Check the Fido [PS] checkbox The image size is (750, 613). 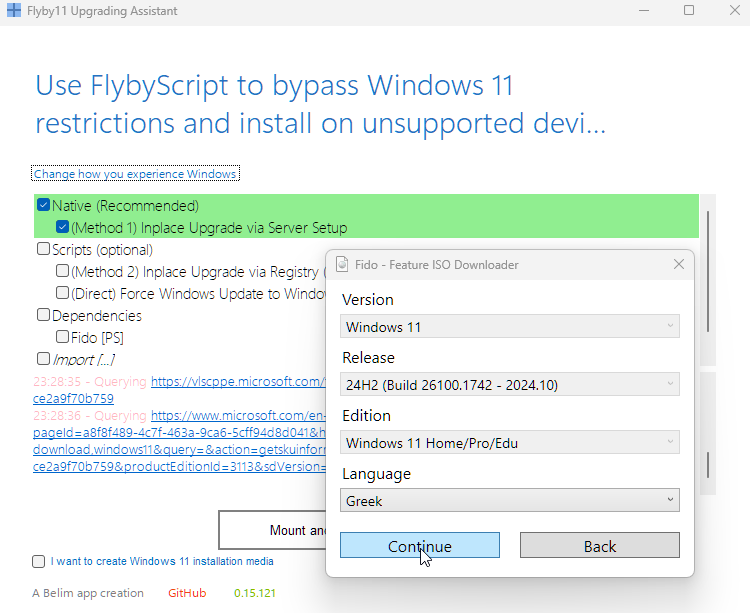pos(62,337)
